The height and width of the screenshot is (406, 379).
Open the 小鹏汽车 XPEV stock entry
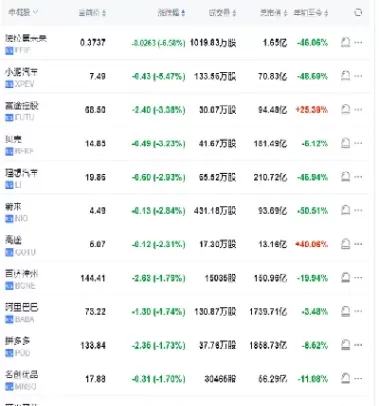click(21, 77)
